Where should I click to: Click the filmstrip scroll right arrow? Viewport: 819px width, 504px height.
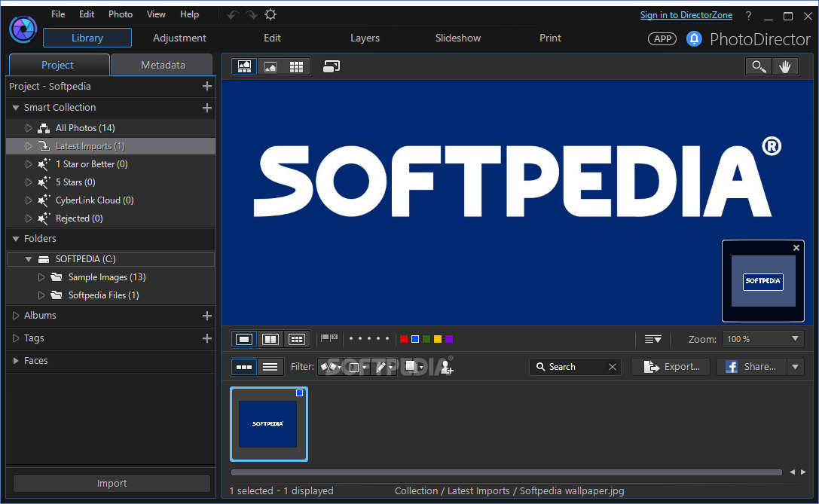[803, 472]
